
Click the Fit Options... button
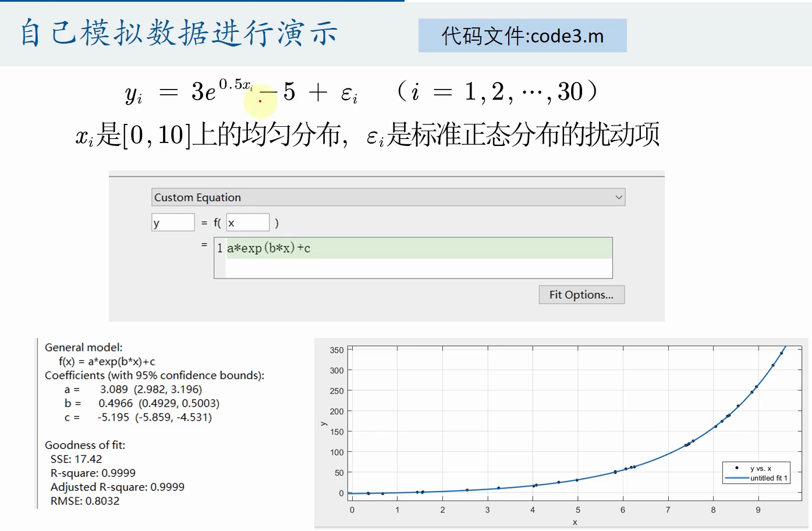coord(581,295)
